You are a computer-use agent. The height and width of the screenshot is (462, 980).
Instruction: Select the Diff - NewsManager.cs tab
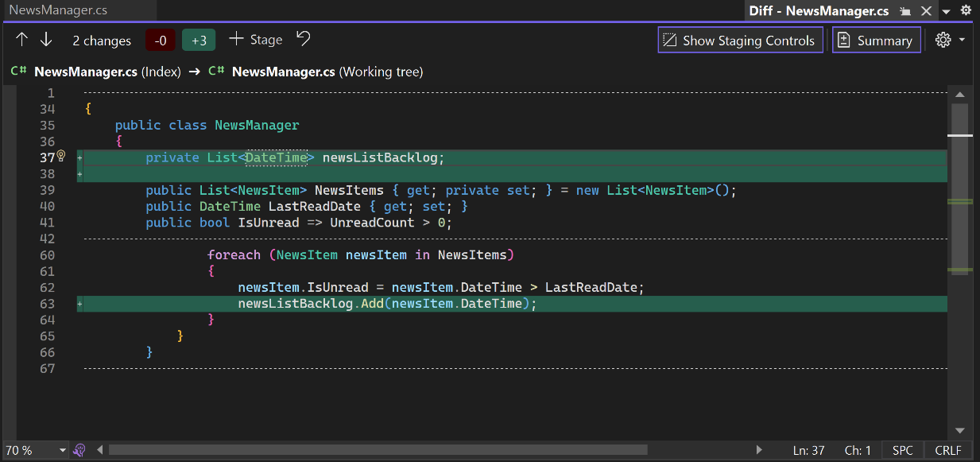(819, 11)
